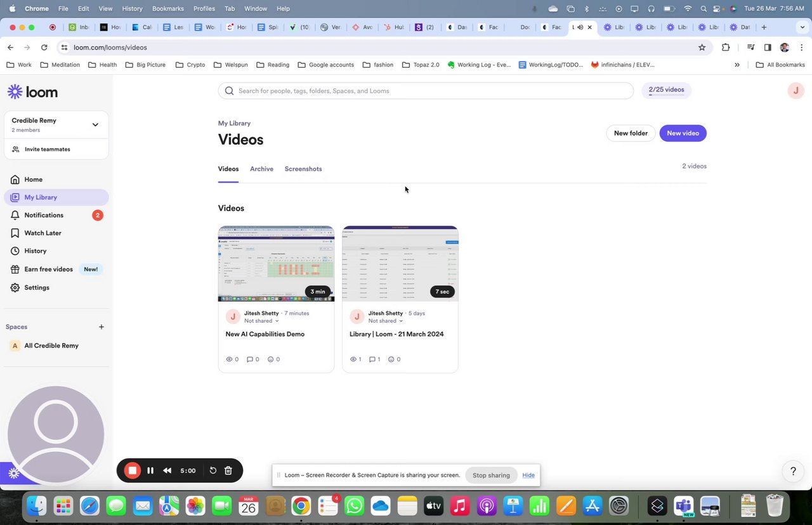Open the Crypto bookmarks folder
This screenshot has width=812, height=525.
190,65
